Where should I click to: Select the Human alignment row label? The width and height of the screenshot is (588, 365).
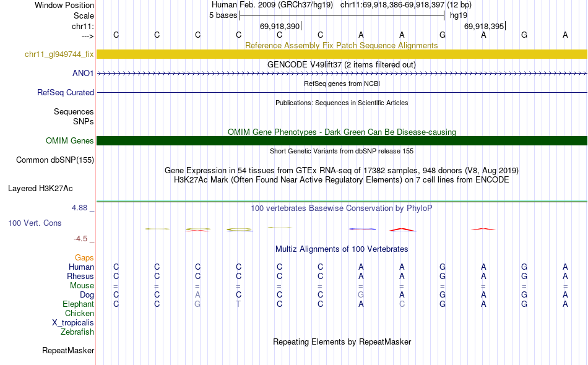pyautogui.click(x=81, y=267)
